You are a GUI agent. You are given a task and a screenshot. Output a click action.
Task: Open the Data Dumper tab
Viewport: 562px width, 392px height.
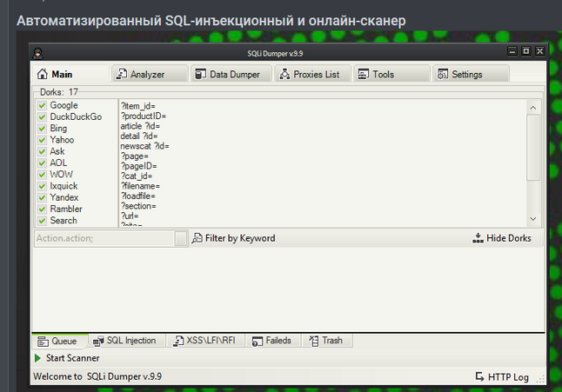pos(231,74)
